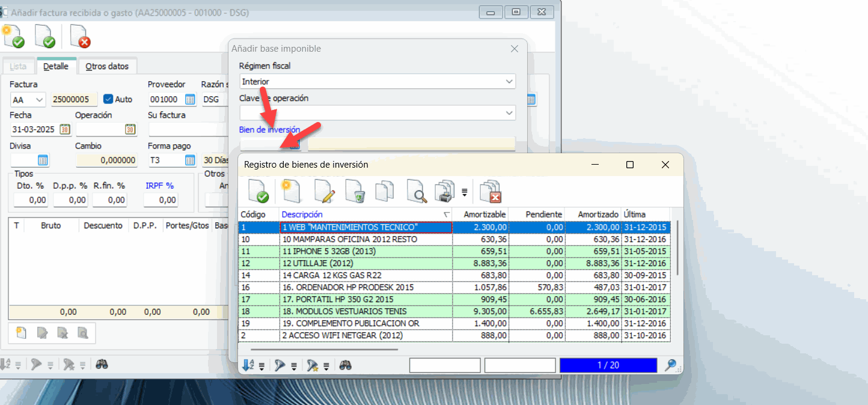This screenshot has height=405, width=868.
Task: Click the Su factura input field
Action: pos(187,129)
